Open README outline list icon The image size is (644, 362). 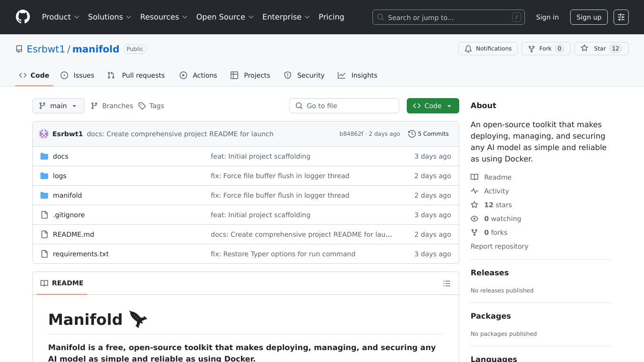(x=446, y=283)
